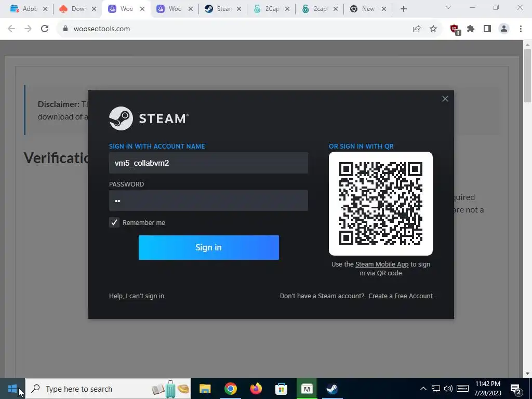Image resolution: width=532 pixels, height=399 pixels.
Task: Open the uBlock Origin extension icon
Action: pyautogui.click(x=455, y=29)
